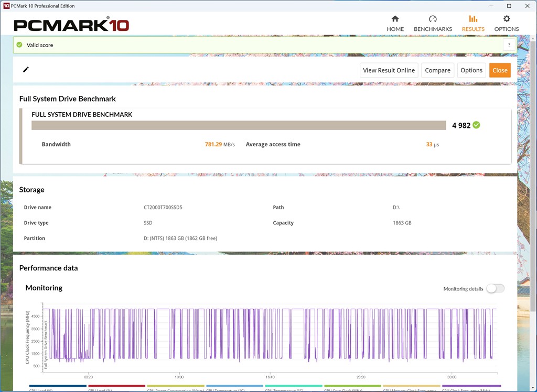
Task: Click the 500 MHz axis label
Action: [37, 366]
